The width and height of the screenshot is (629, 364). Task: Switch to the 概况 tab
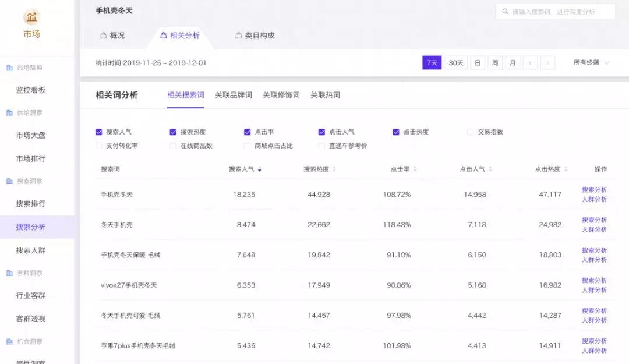(112, 36)
